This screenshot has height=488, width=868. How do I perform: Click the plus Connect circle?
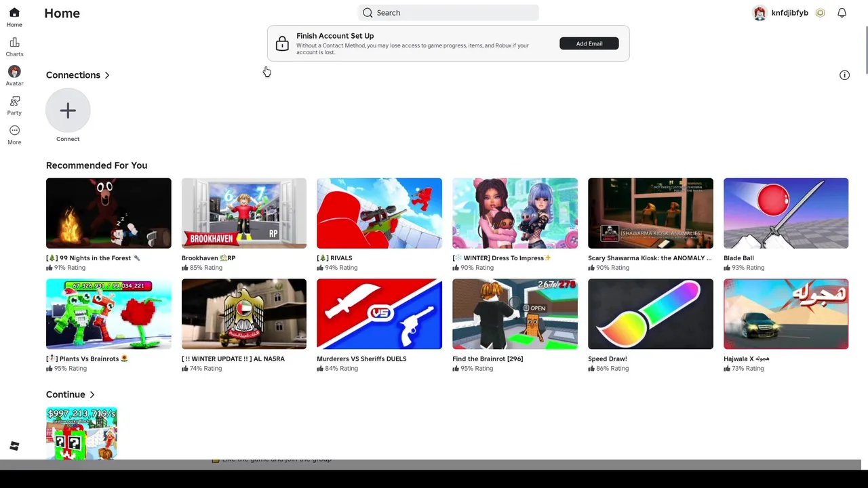pos(68,110)
